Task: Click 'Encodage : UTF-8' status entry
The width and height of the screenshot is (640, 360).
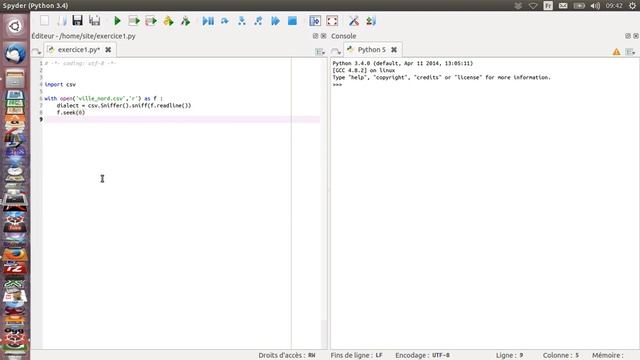Action: coord(422,355)
